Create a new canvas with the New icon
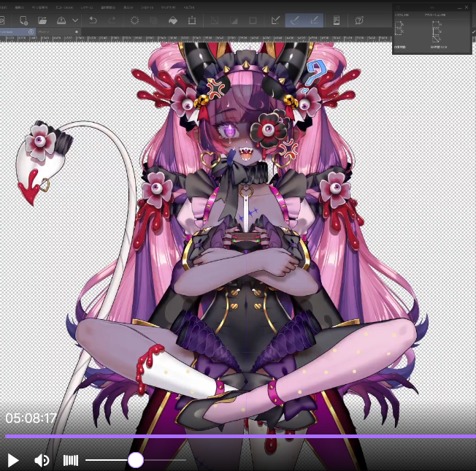476x471 pixels. point(23,20)
